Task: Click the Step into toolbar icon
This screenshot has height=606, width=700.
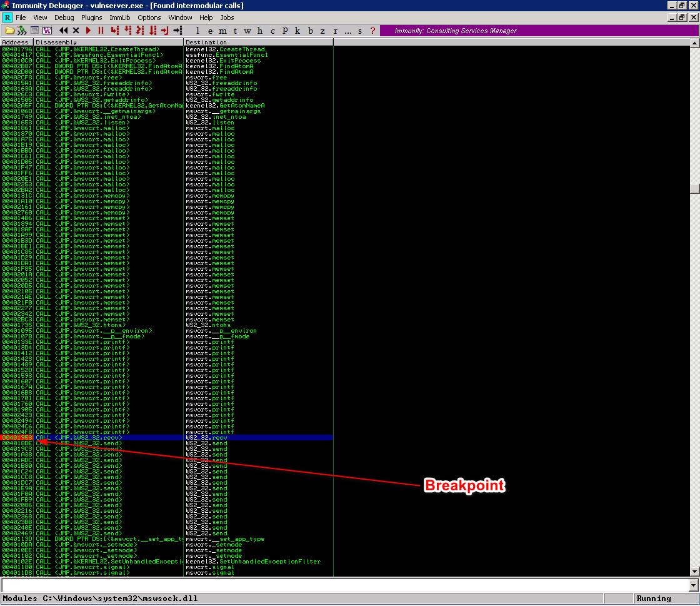Action: click(x=115, y=31)
